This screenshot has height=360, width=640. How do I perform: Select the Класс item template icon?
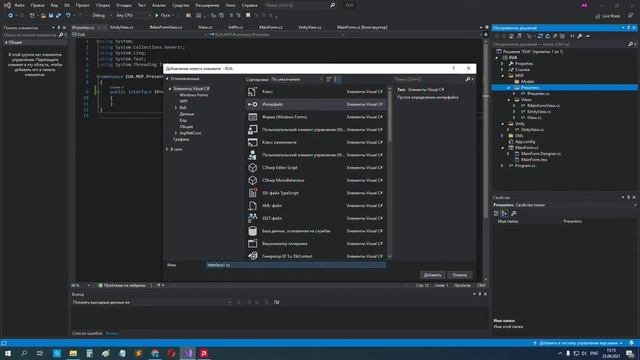253,92
